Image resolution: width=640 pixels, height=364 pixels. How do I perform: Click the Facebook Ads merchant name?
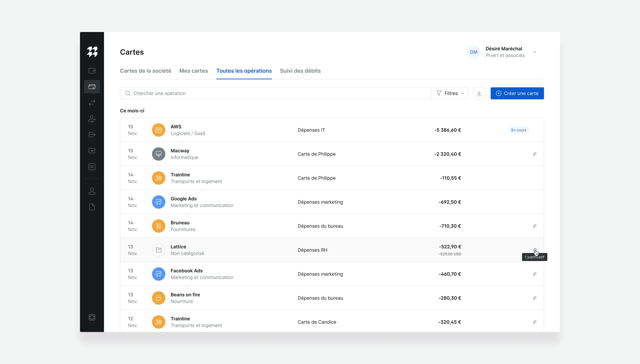(x=186, y=271)
